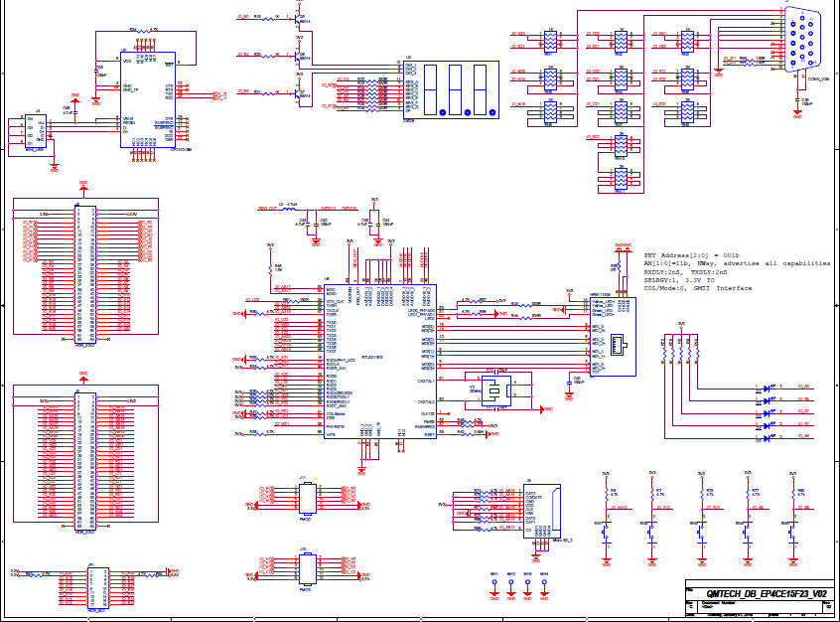840x622 pixels.
Task: Pick transistor Q7 driving the display
Action: click(297, 93)
